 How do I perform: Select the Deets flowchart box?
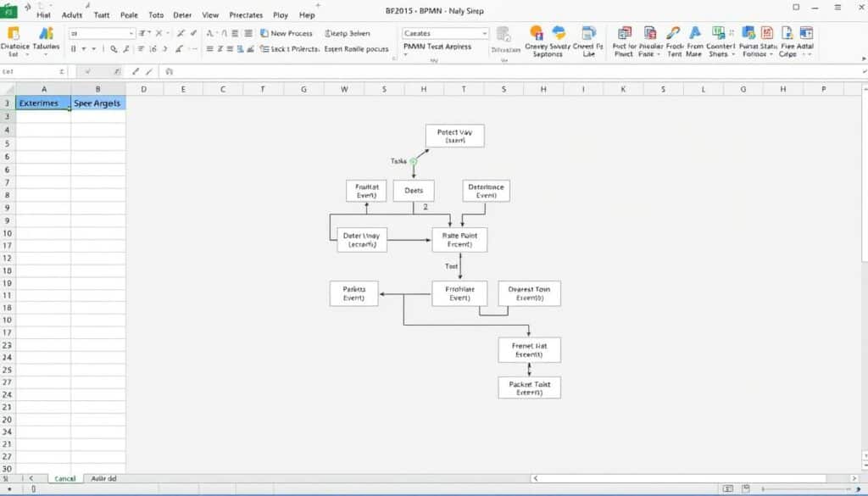pos(414,191)
